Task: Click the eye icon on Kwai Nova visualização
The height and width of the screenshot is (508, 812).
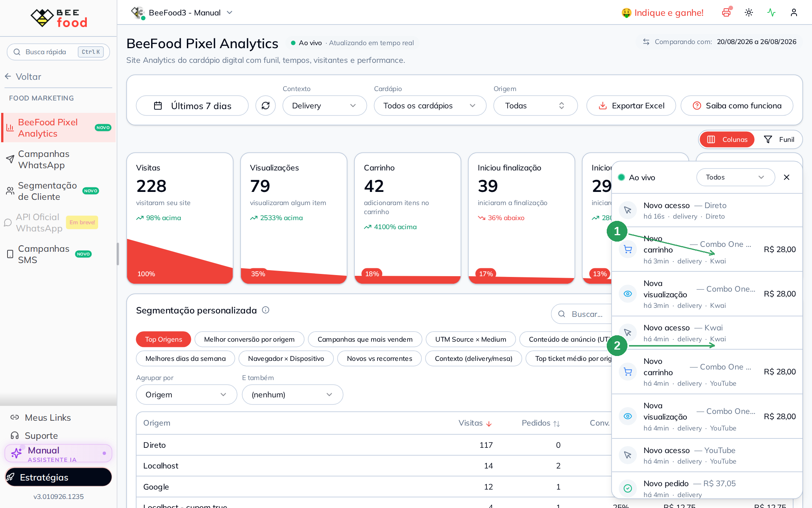Action: pyautogui.click(x=628, y=294)
